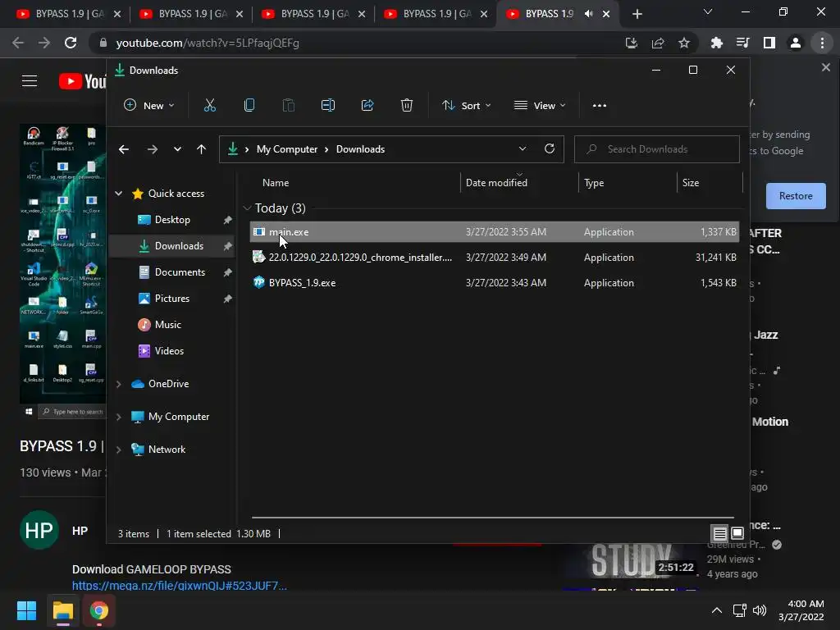Open Chrome extensions puzzle icon
Image resolution: width=840 pixels, height=630 pixels.
[717, 43]
